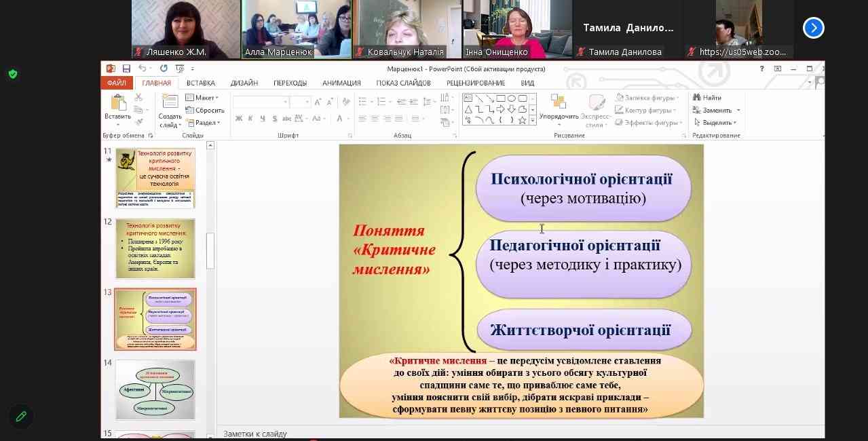Click the Find (Найти) button

707,98
